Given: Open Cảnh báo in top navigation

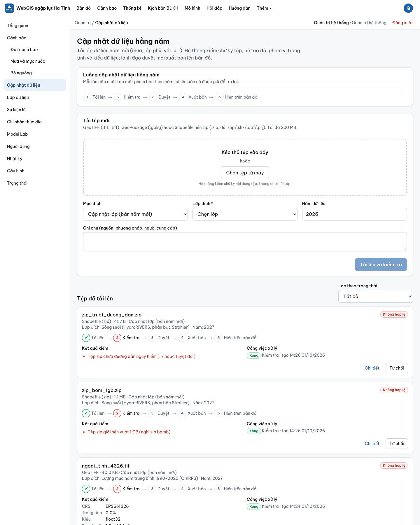Looking at the screenshot, I should 107,8.
